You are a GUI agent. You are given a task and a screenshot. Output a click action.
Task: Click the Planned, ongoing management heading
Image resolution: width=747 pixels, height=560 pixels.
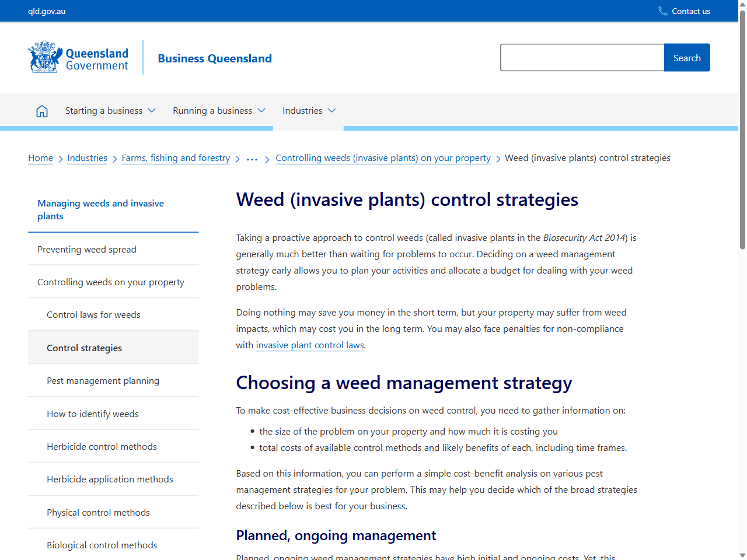336,535
